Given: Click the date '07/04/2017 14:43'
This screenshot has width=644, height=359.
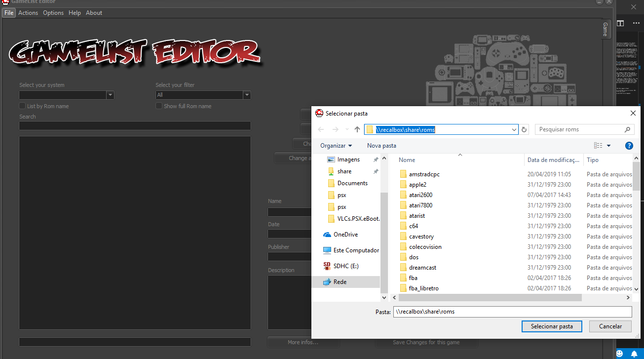Looking at the screenshot, I should (x=549, y=195).
